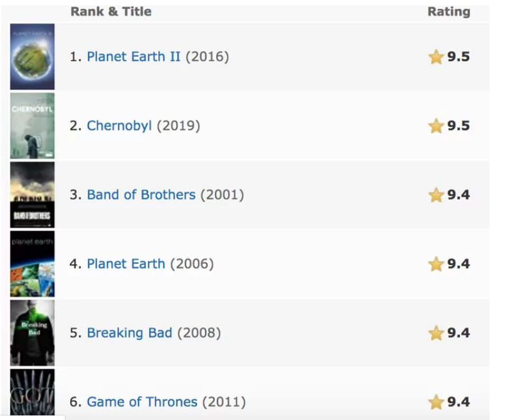
Task: Click the Planet Earth 2006 poster thumbnail
Action: click(x=33, y=264)
